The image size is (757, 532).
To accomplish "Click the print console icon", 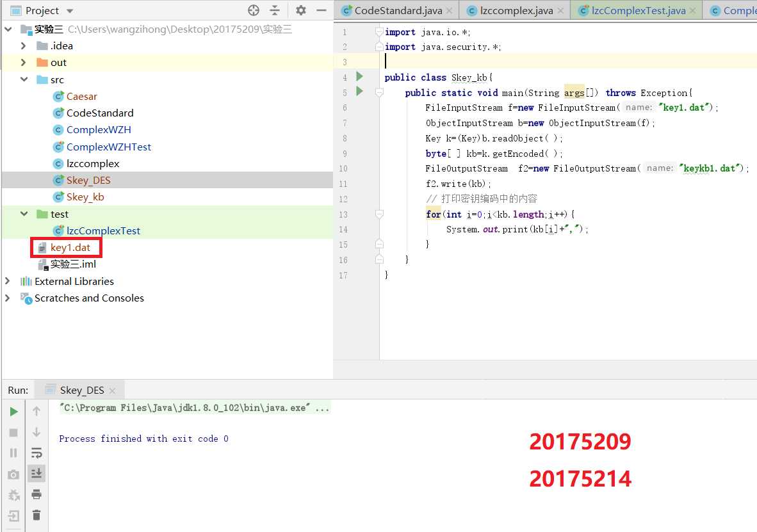I will (x=37, y=494).
